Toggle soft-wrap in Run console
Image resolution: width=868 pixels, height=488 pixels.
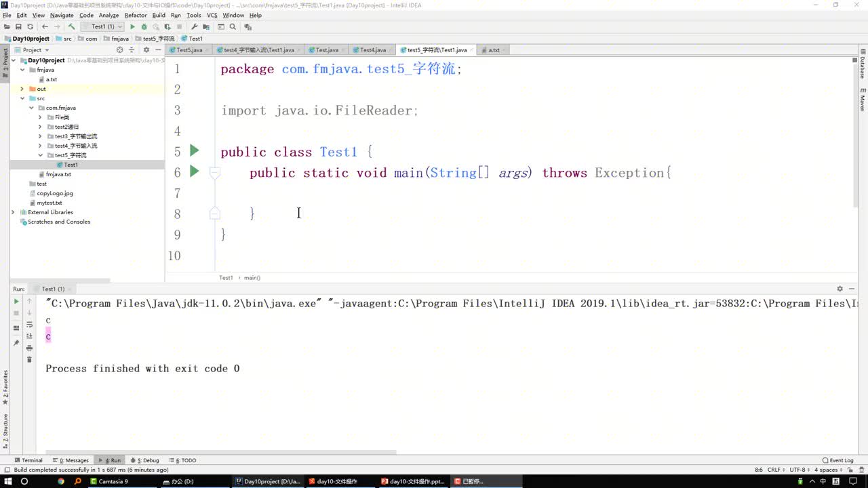click(29, 325)
